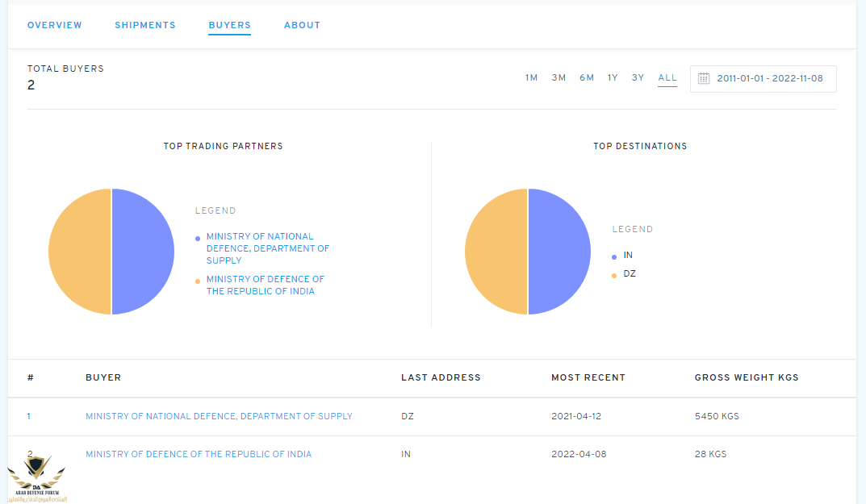This screenshot has width=866, height=504.
Task: Choose the 6M time range option
Action: 587,78
